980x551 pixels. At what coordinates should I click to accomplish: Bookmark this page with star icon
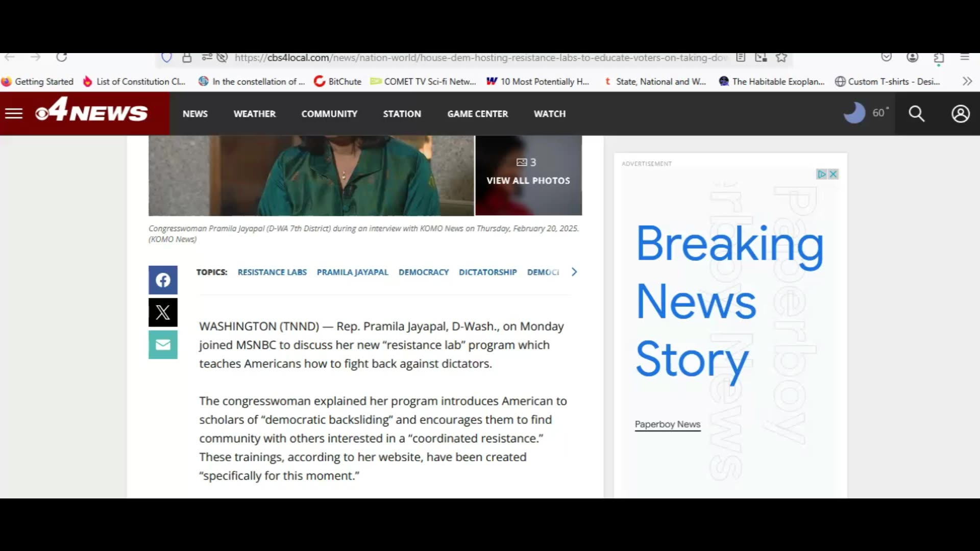(781, 58)
